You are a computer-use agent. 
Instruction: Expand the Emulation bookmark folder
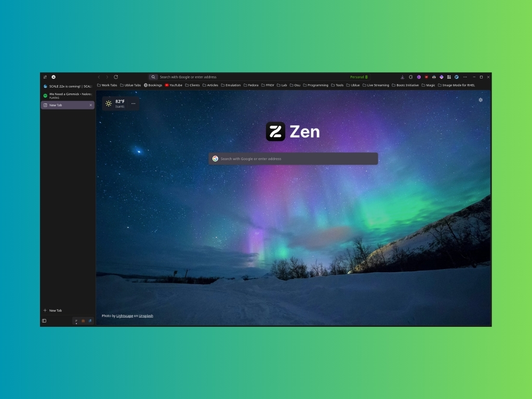(231, 85)
